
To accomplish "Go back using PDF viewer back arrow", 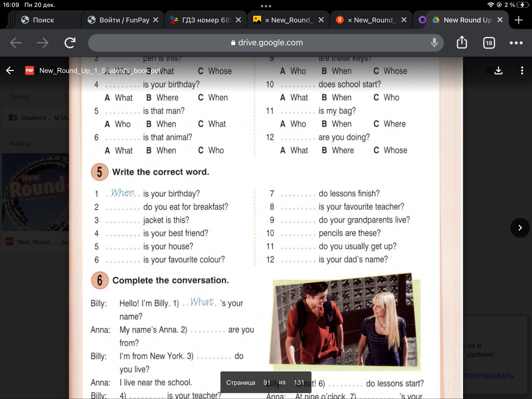I will (10, 70).
